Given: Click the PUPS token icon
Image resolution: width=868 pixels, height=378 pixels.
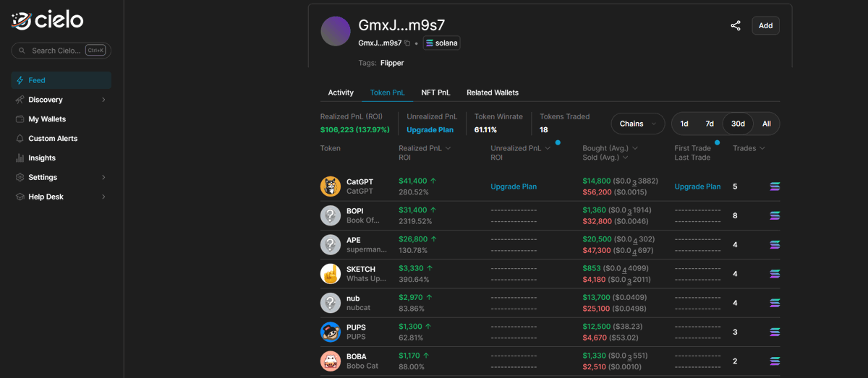Looking at the screenshot, I should point(331,332).
